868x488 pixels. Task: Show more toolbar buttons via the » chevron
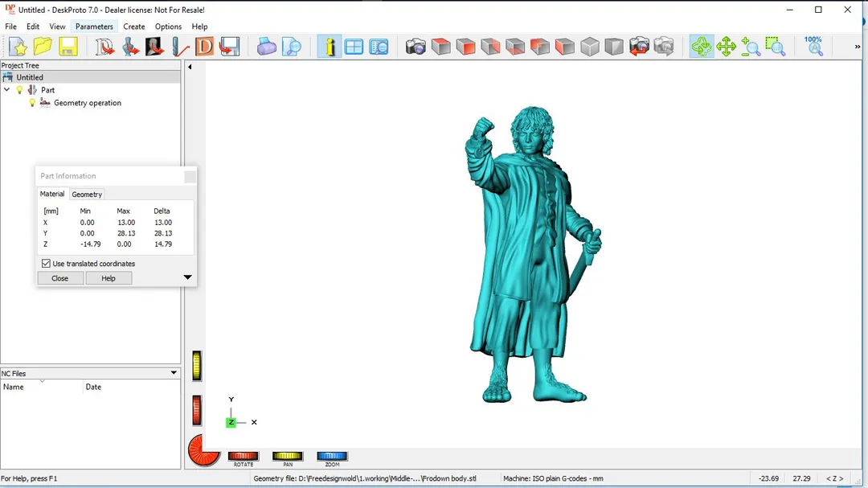tap(858, 47)
